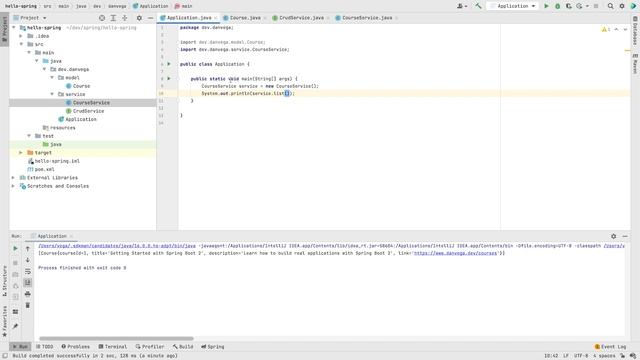This screenshot has width=640, height=360.
Task: Print console output with printer icon
Action: [x=28, y=294]
